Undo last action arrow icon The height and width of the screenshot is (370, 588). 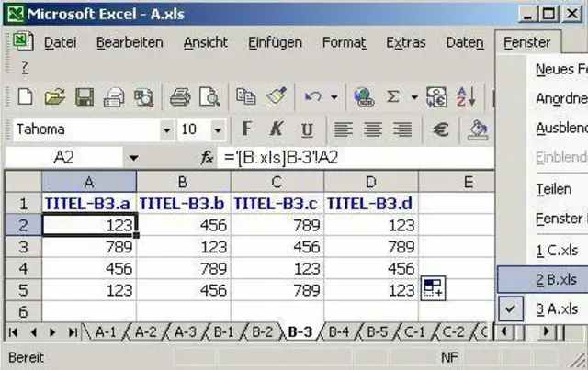312,97
